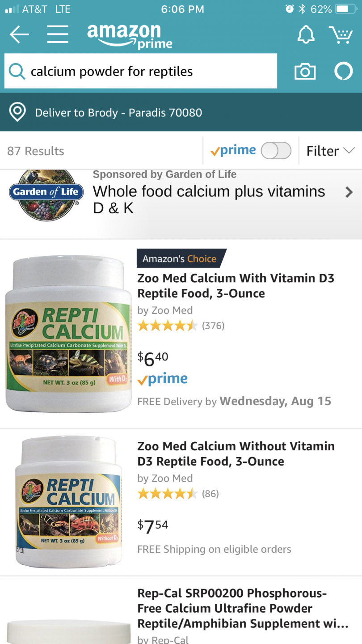Toggle the Prime filter switch
The width and height of the screenshot is (362, 644).
276,151
